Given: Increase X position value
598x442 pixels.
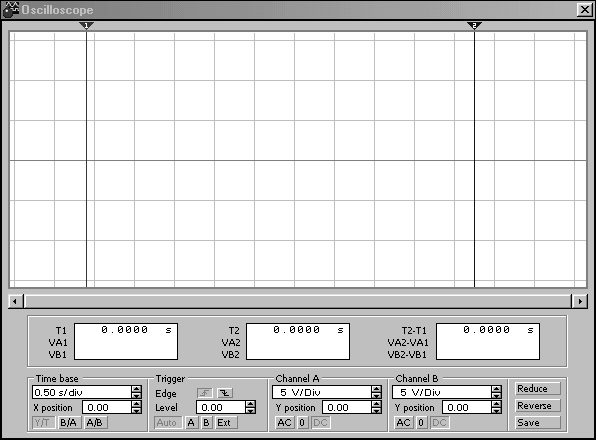Looking at the screenshot, I should (x=137, y=404).
